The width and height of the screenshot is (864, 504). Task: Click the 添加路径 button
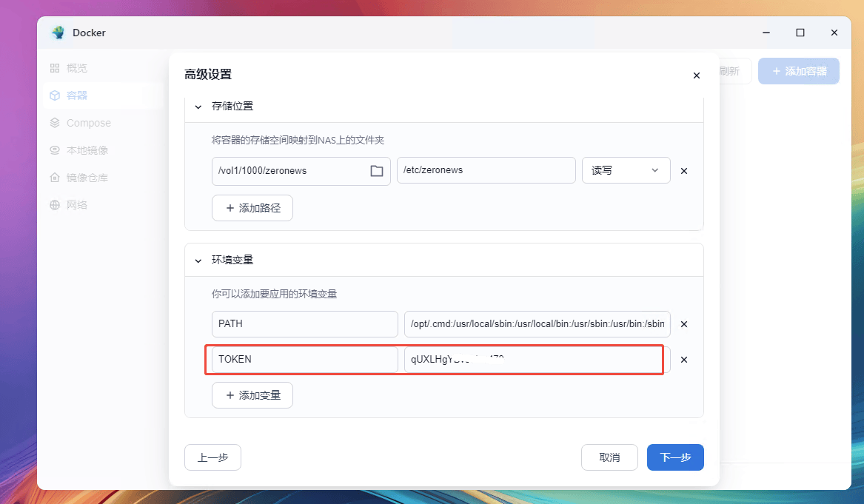pyautogui.click(x=252, y=208)
